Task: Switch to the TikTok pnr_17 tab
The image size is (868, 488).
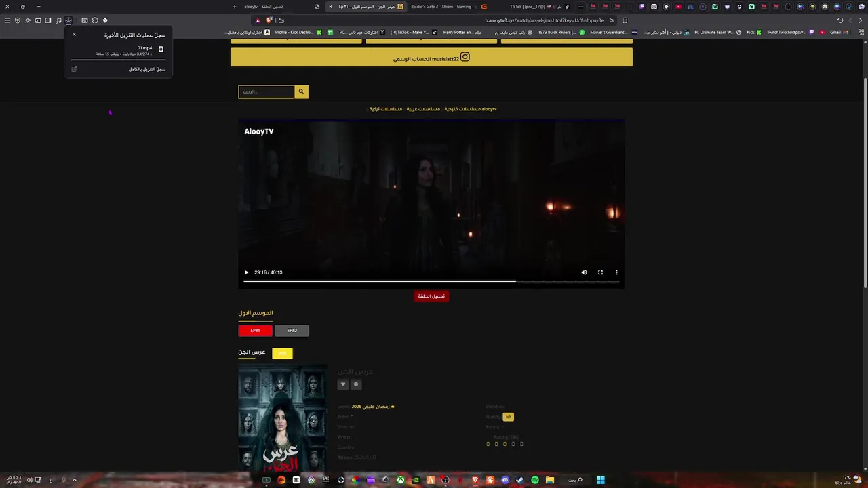Action: 540,7
